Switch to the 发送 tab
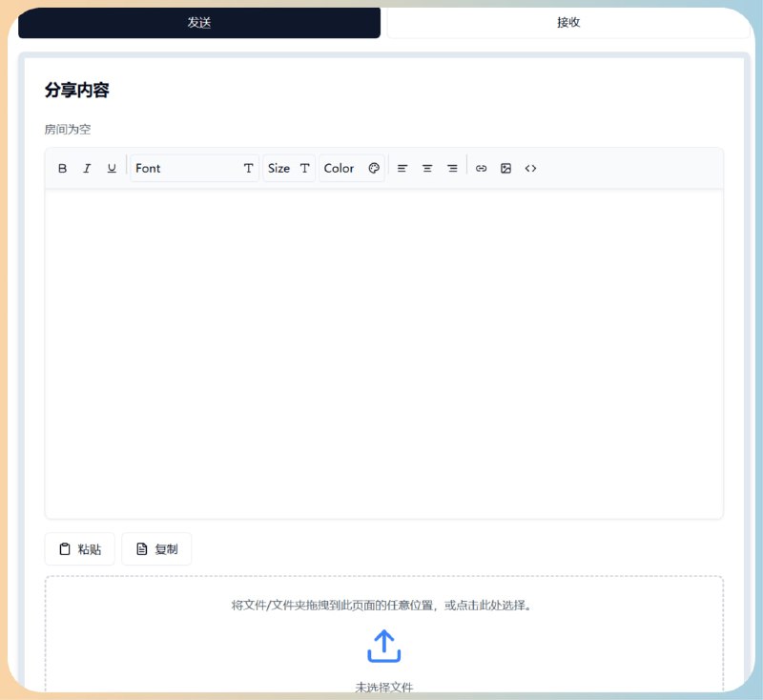 [x=199, y=22]
